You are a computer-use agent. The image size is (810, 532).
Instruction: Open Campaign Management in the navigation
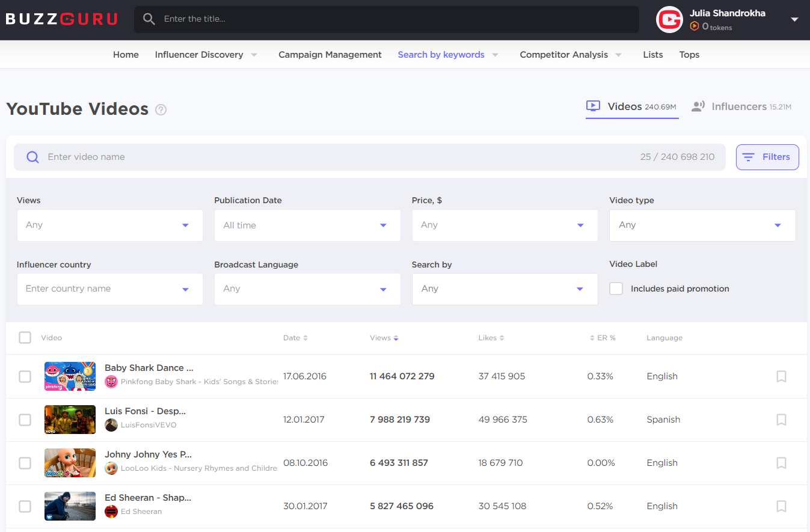(x=330, y=55)
